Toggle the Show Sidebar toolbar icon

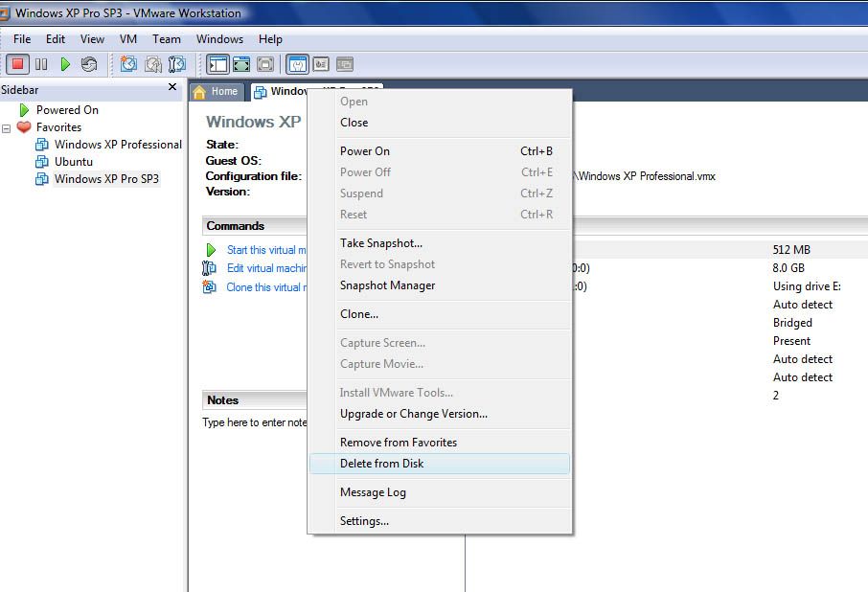217,64
